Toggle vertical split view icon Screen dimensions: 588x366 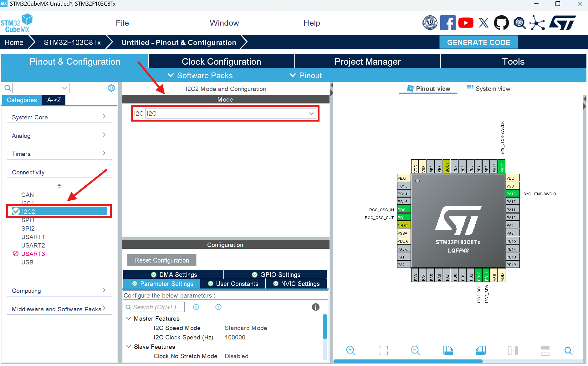coord(513,351)
